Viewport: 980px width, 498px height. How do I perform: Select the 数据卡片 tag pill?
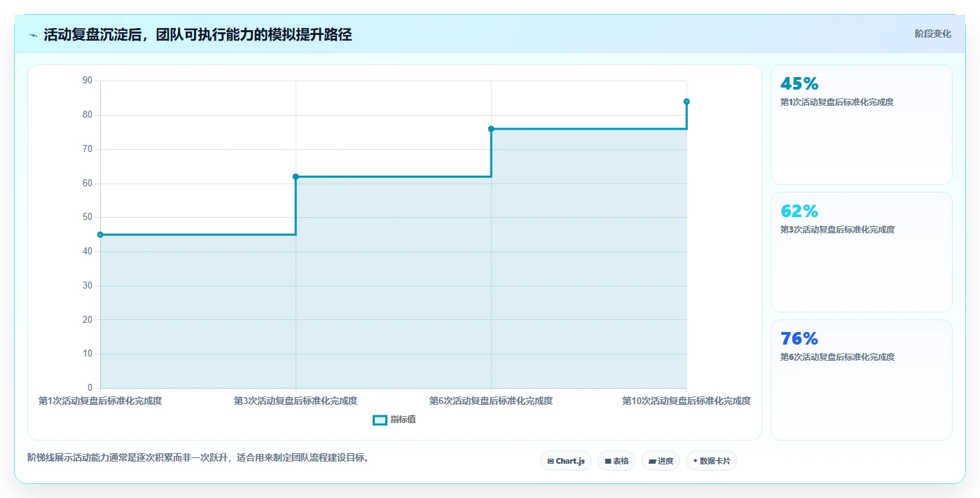(x=712, y=461)
